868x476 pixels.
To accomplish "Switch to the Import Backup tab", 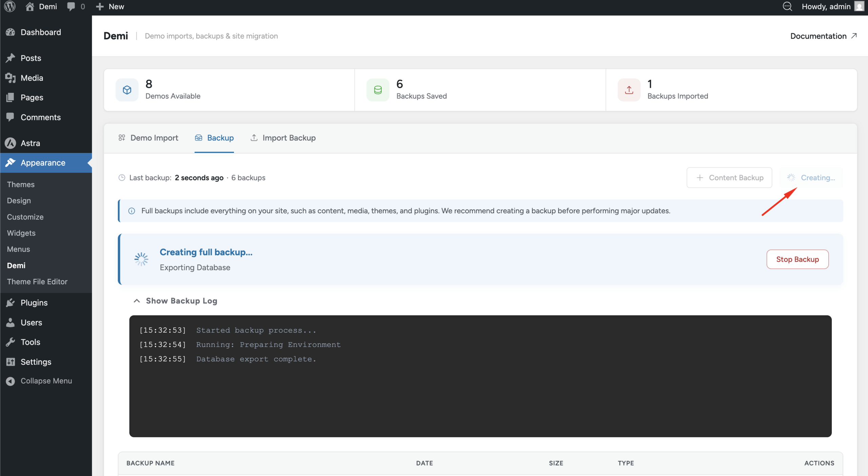I will tap(283, 138).
